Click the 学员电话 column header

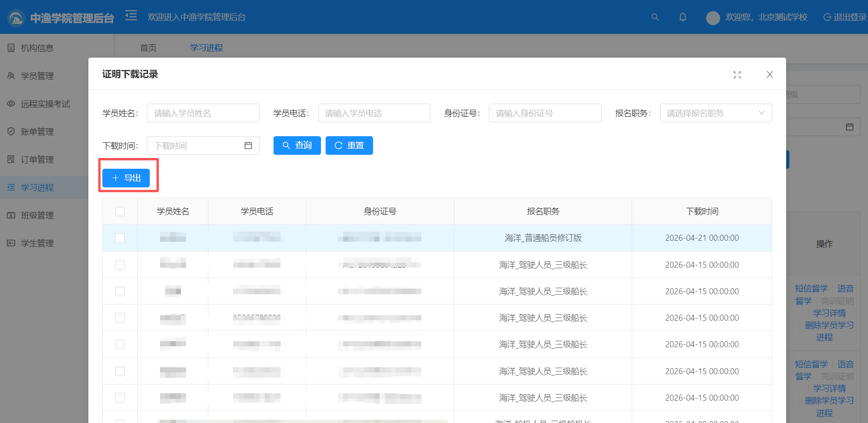[257, 211]
